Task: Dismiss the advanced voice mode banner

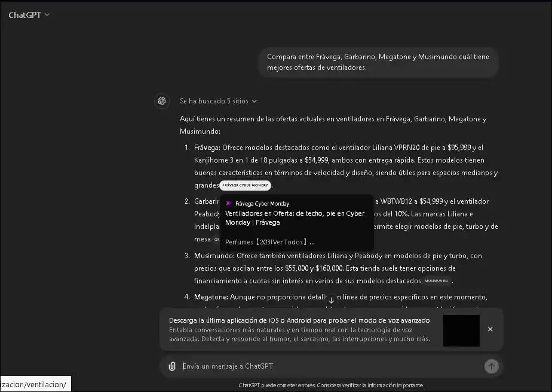Action: [490, 329]
